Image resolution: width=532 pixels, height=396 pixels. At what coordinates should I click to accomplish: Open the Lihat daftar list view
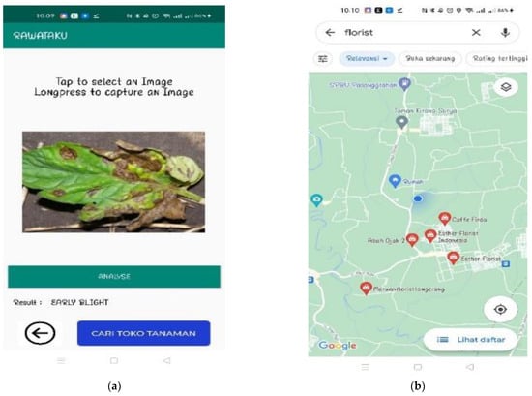pos(471,339)
